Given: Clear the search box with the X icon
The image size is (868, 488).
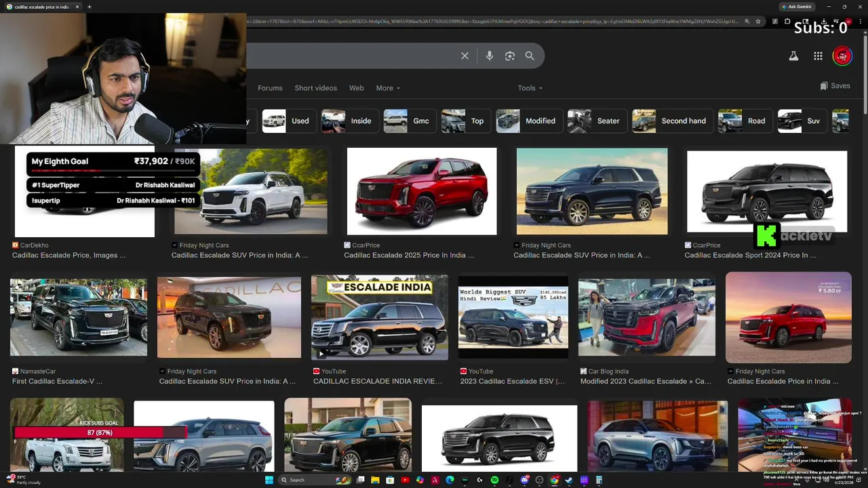Looking at the screenshot, I should tap(465, 56).
